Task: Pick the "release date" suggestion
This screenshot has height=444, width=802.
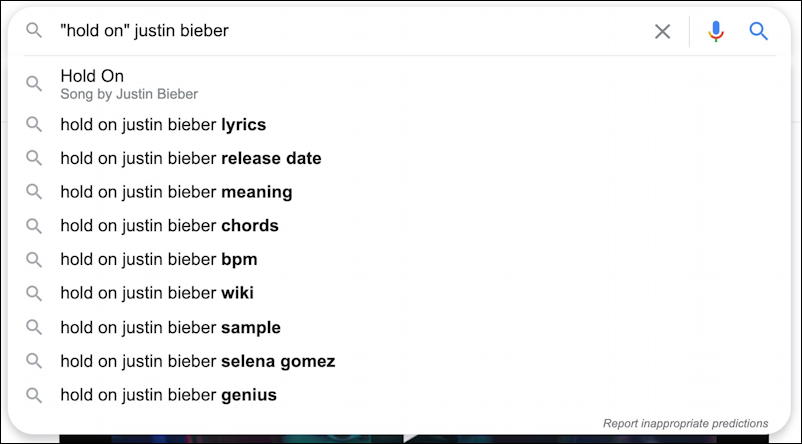Action: pos(399,158)
